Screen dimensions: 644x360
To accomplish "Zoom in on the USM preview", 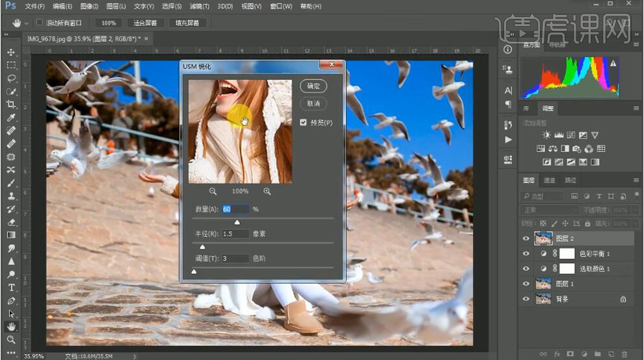I will pos(267,191).
